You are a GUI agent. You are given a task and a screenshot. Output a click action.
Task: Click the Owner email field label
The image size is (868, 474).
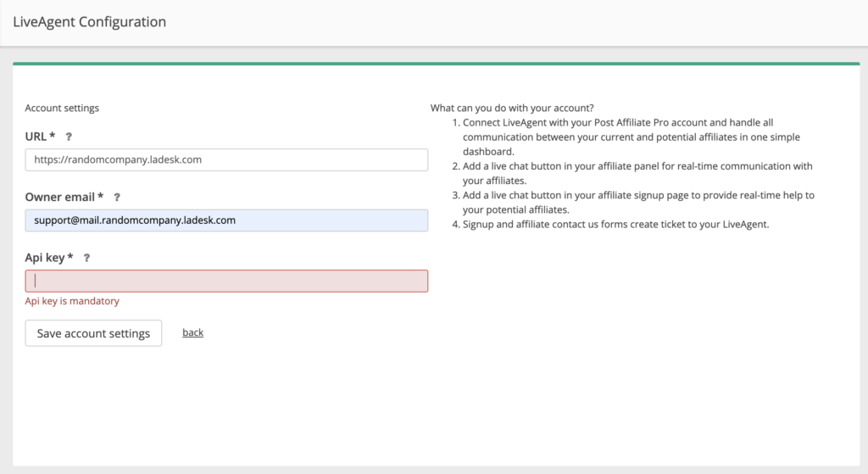coord(64,197)
